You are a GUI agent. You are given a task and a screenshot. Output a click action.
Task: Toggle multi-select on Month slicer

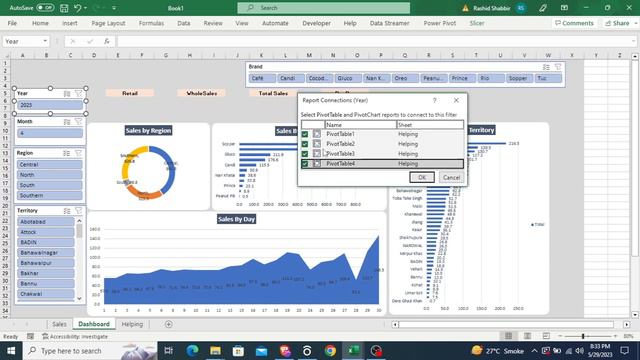(67, 122)
